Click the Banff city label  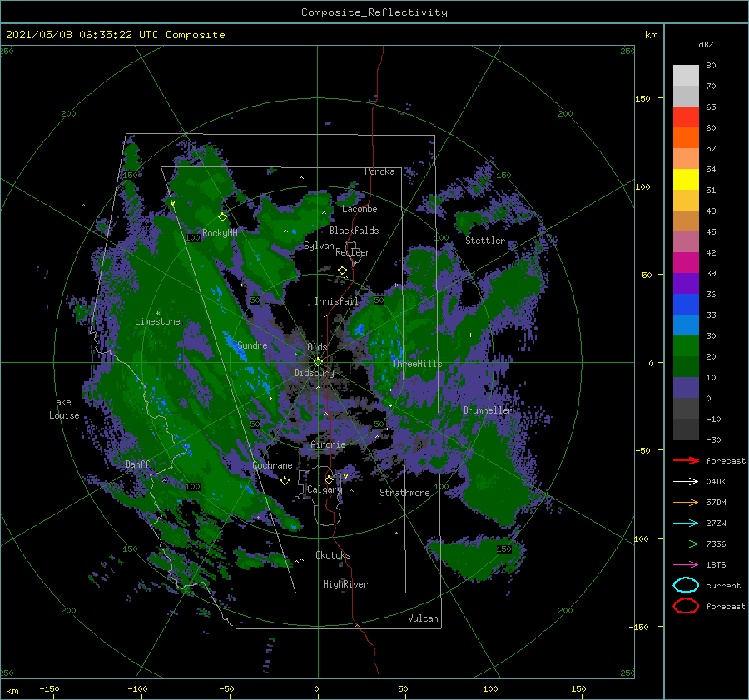[137, 464]
